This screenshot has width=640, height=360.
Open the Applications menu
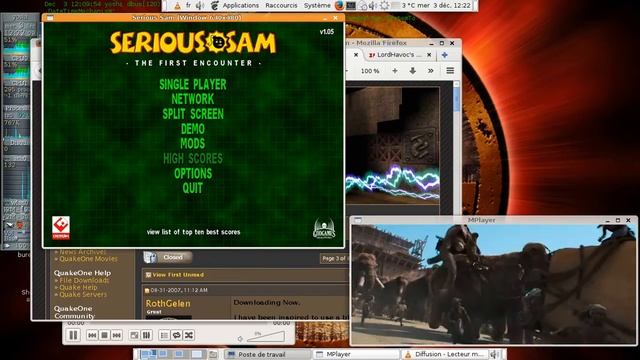240,5
